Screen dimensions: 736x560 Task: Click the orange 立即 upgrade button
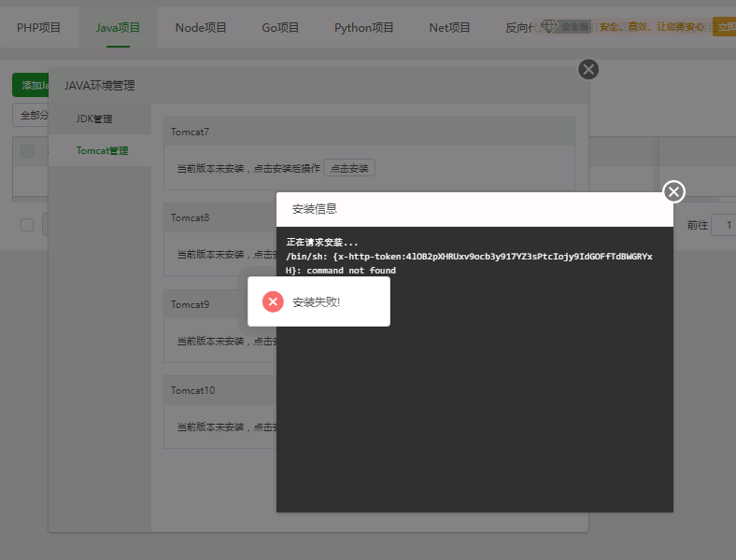coord(724,27)
